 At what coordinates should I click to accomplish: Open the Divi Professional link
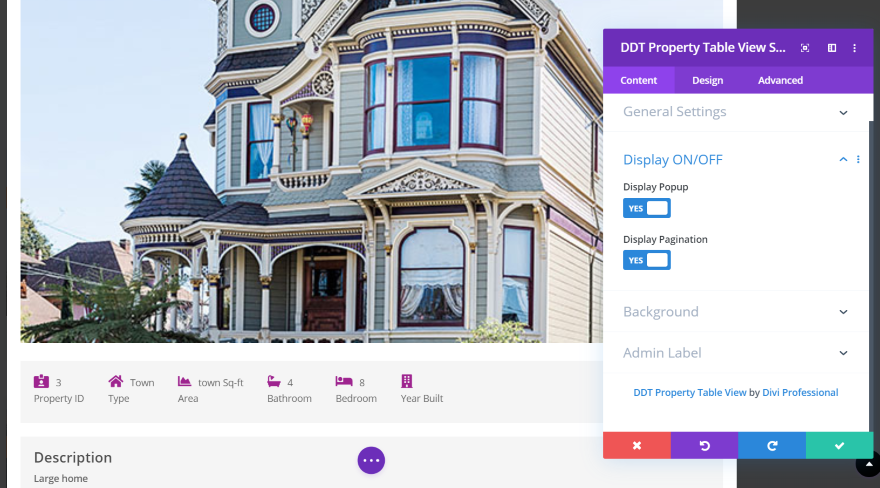[800, 393]
